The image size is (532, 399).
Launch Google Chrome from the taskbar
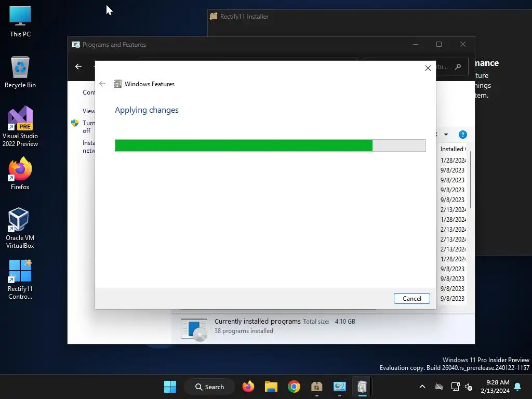pyautogui.click(x=294, y=387)
